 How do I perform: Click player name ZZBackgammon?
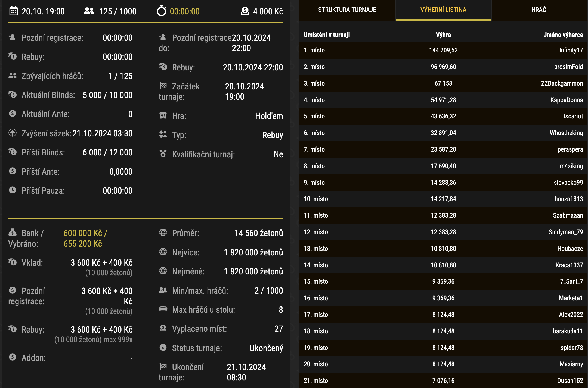coord(562,83)
